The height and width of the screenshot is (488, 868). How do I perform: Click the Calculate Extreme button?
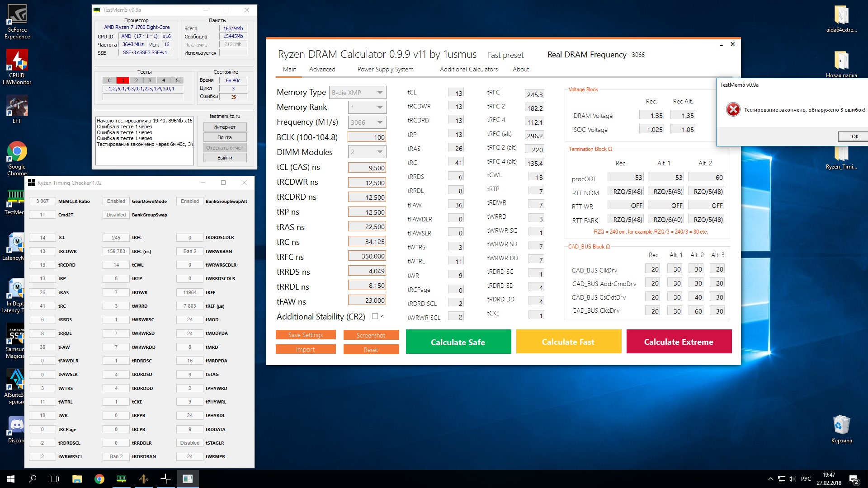coord(679,342)
